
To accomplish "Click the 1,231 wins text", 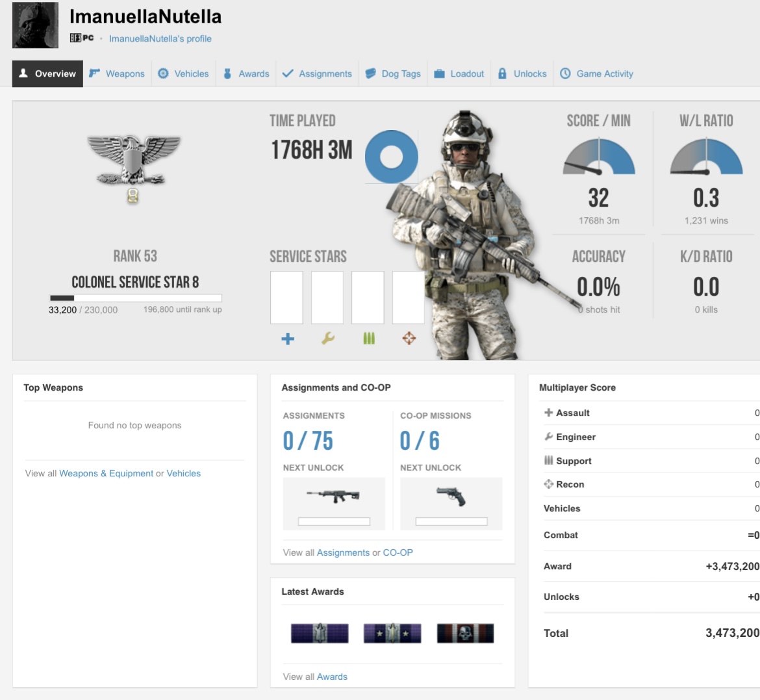I will pos(706,221).
